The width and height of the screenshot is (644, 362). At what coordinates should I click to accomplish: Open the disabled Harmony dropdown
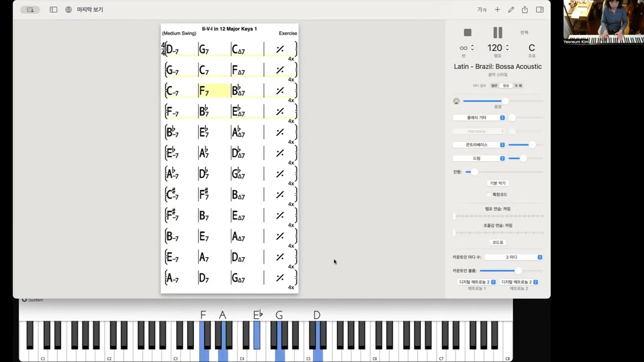(x=479, y=131)
